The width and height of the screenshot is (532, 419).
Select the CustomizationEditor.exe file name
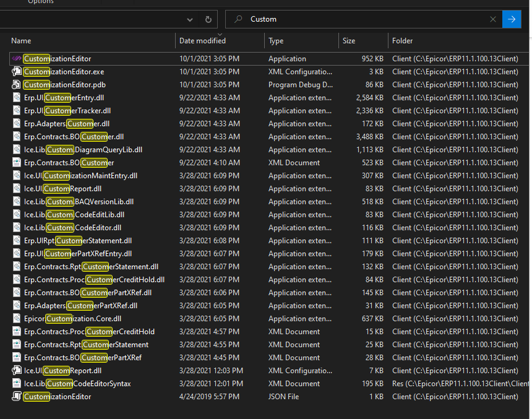[64, 72]
